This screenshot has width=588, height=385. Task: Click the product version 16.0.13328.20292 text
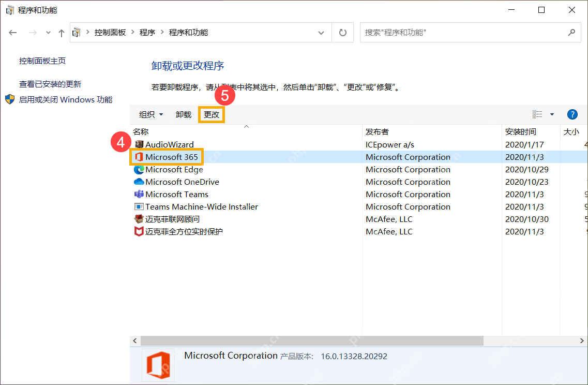click(354, 357)
